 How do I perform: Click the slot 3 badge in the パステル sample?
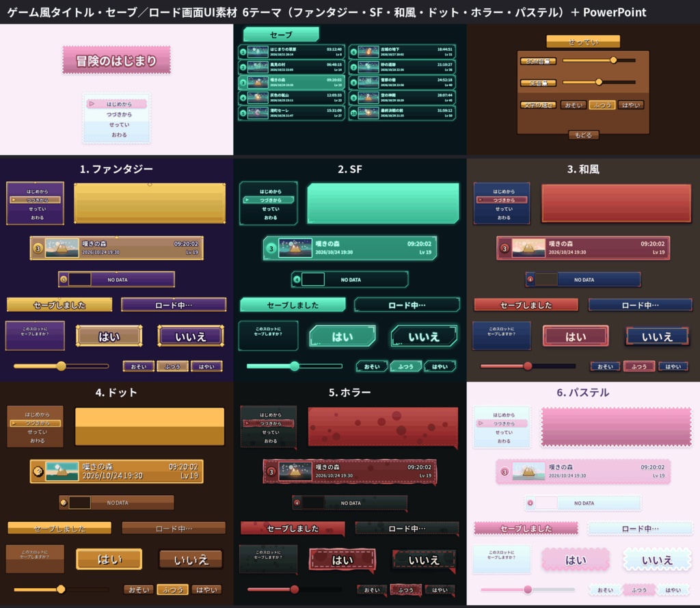coord(504,472)
